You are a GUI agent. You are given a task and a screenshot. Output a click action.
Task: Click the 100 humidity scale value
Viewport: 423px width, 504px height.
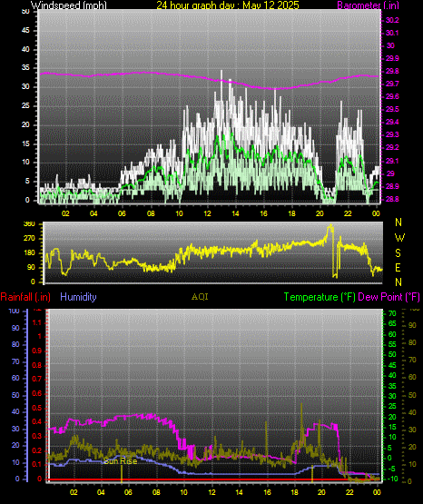click(x=15, y=311)
